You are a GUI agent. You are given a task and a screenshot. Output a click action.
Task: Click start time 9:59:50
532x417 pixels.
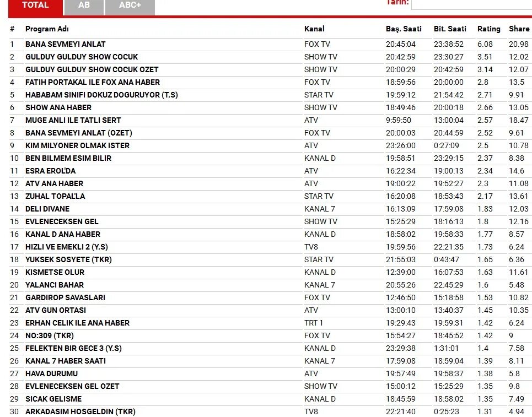pyautogui.click(x=399, y=120)
